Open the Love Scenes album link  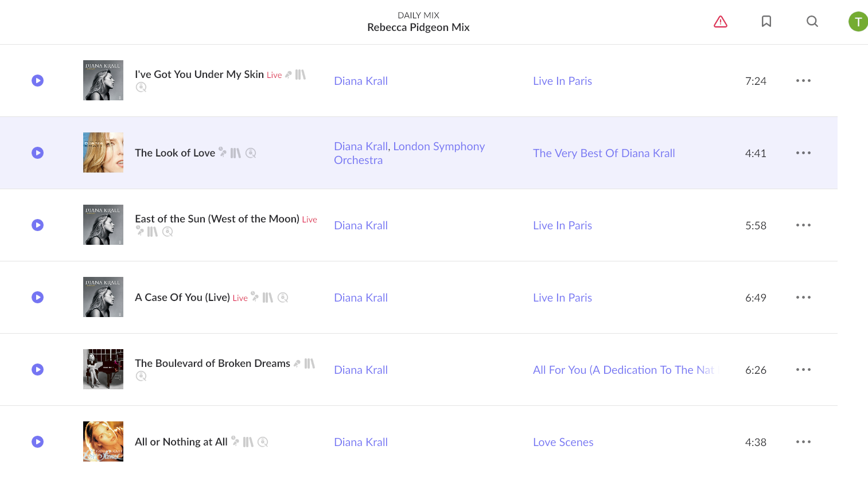(x=563, y=442)
